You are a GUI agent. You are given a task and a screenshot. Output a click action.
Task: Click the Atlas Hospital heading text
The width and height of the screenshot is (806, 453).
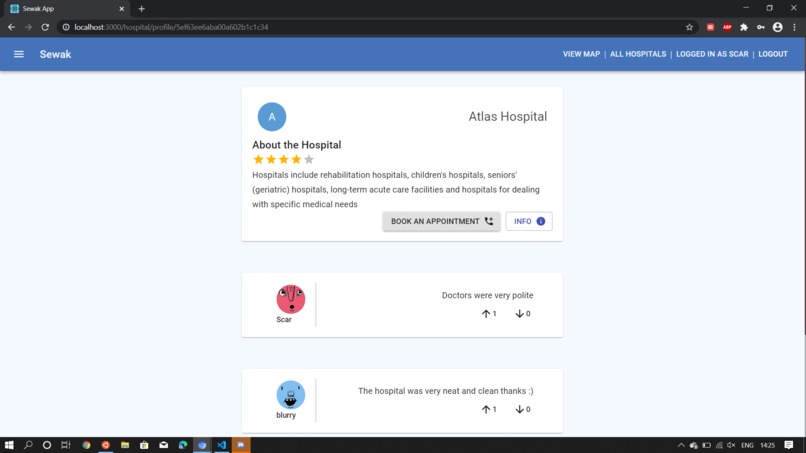(507, 117)
